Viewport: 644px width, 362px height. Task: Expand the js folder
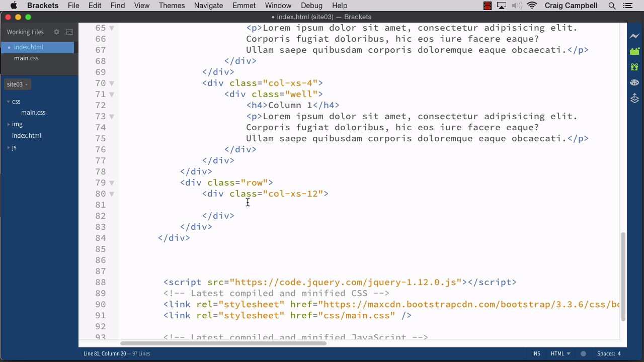(8, 147)
